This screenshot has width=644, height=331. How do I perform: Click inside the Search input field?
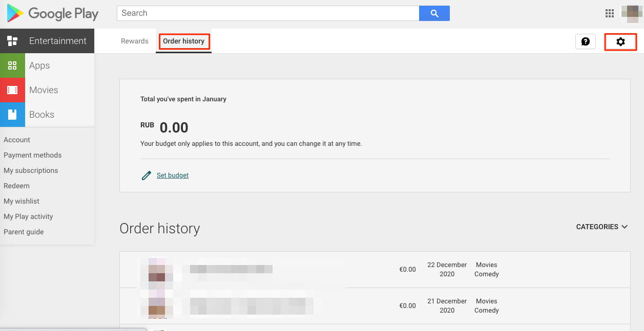pyautogui.click(x=267, y=13)
